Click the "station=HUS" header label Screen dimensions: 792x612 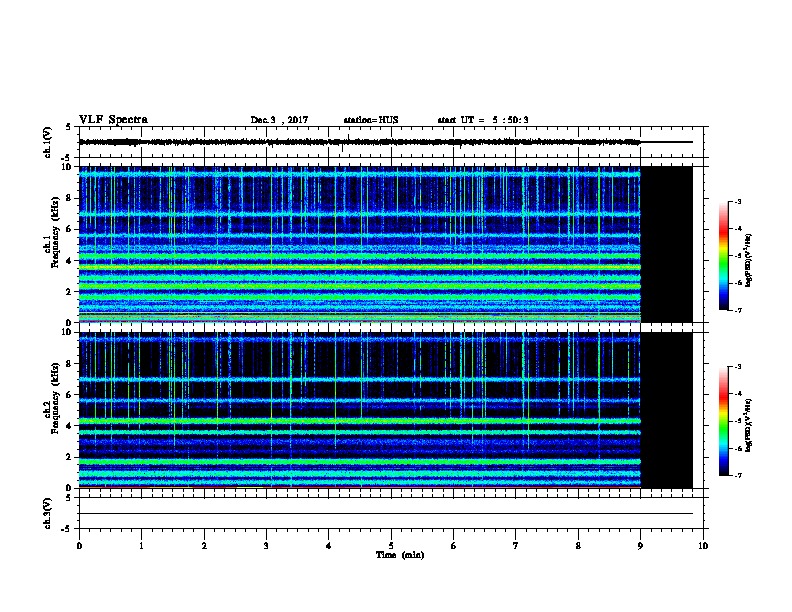pyautogui.click(x=371, y=120)
